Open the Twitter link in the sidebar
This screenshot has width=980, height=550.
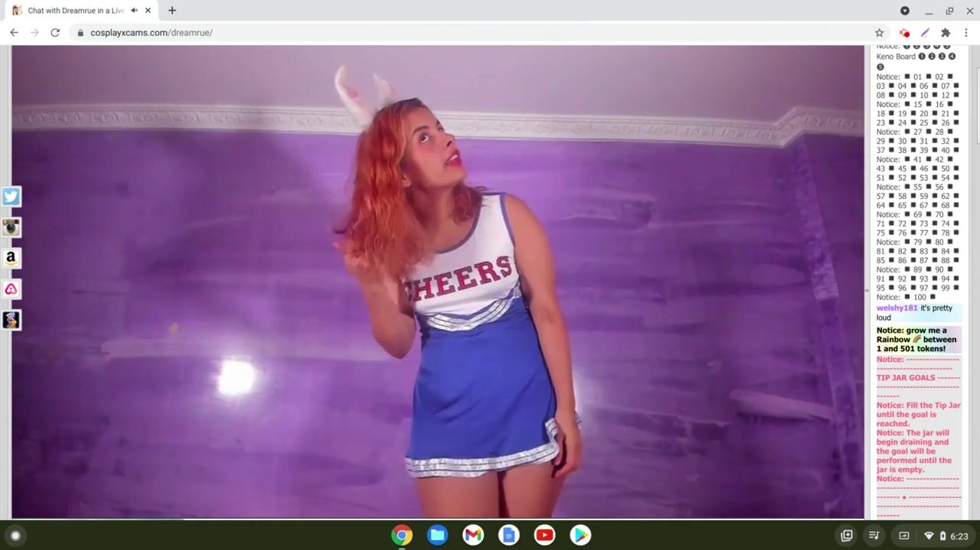pos(11,197)
